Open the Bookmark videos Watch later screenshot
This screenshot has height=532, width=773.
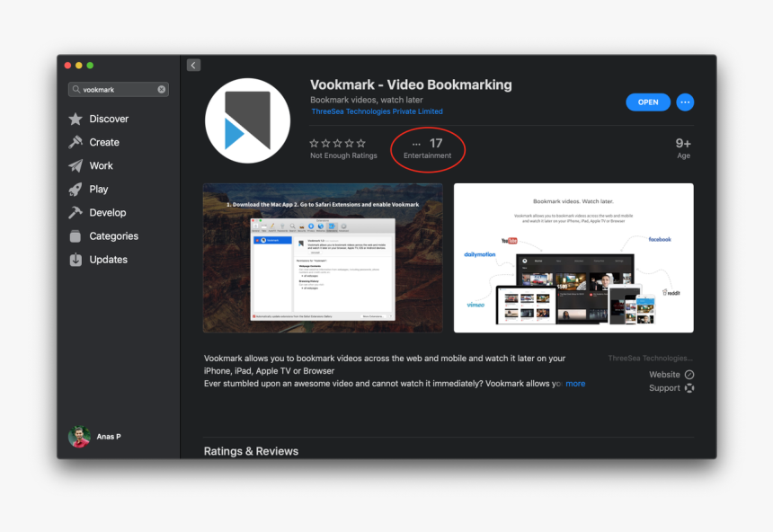click(573, 258)
